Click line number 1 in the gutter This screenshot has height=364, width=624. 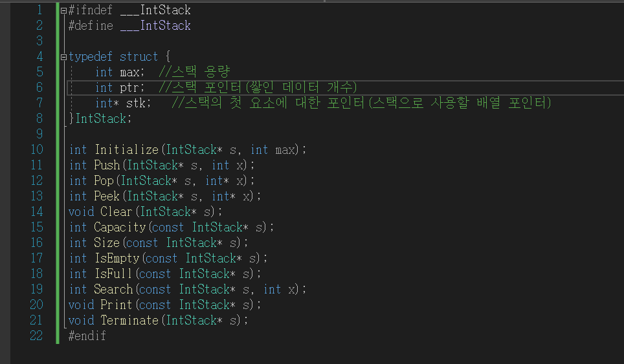[39, 10]
